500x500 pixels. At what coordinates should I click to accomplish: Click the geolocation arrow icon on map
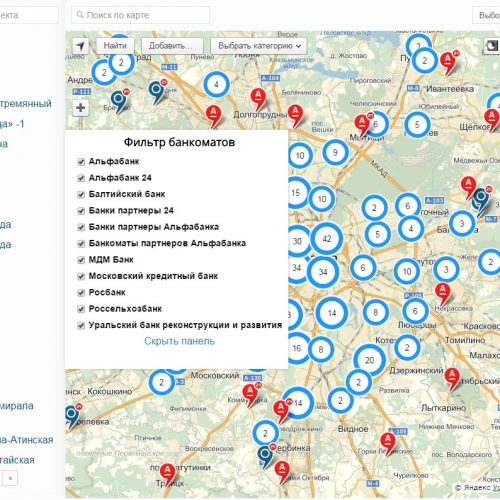(80, 46)
